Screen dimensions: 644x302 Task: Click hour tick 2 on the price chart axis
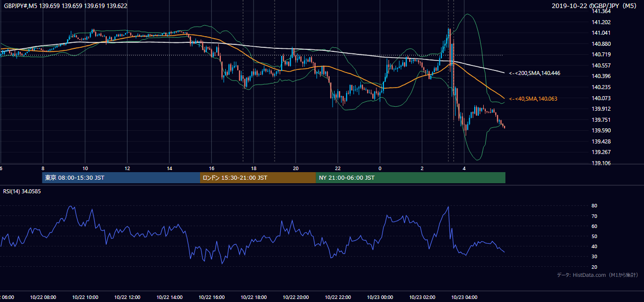click(x=422, y=169)
